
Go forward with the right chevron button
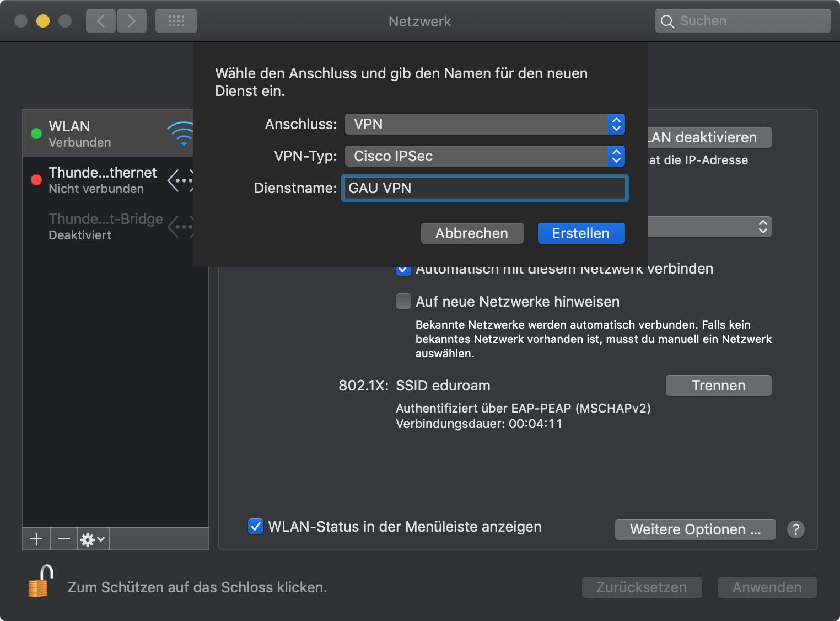[x=132, y=21]
